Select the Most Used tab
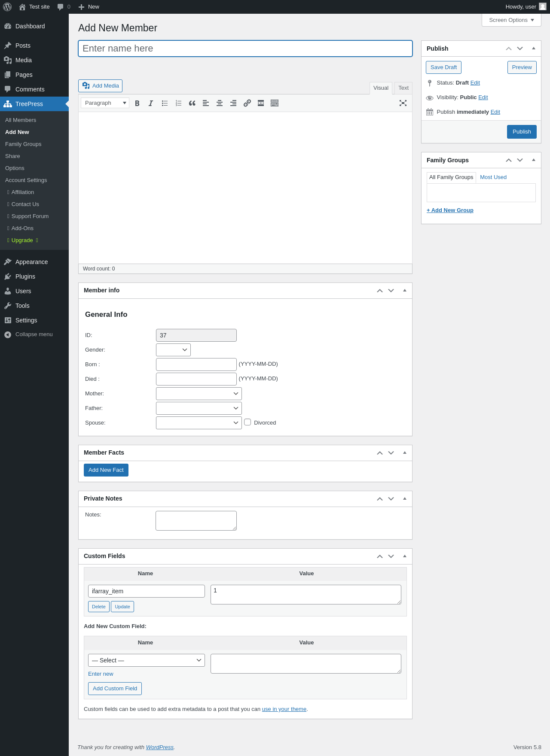 point(493,177)
